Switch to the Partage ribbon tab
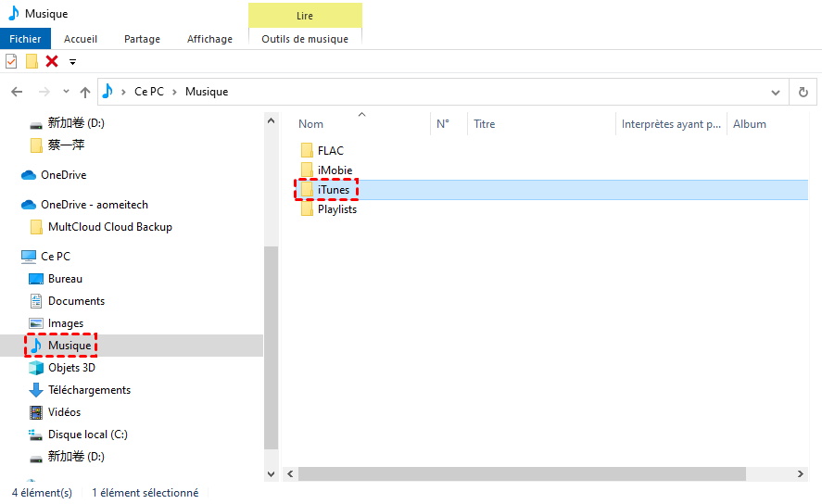Image resolution: width=822 pixels, height=504 pixels. [142, 39]
